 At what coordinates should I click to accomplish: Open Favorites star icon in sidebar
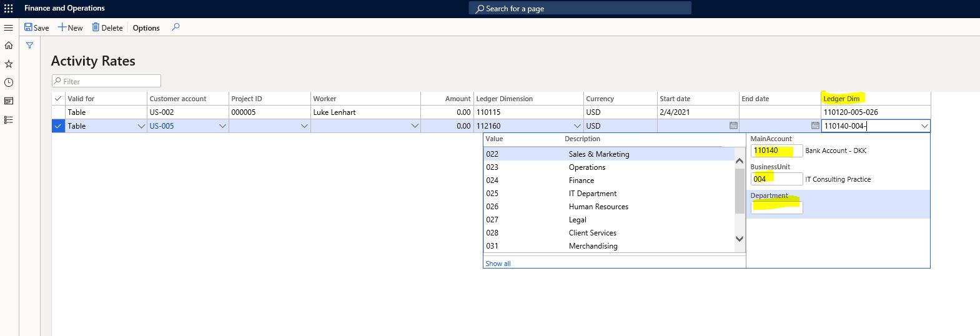tap(9, 64)
